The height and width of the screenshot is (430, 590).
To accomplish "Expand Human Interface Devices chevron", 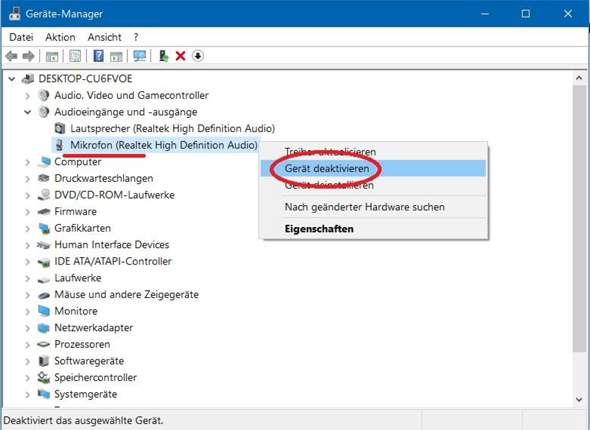I will pos(27,245).
